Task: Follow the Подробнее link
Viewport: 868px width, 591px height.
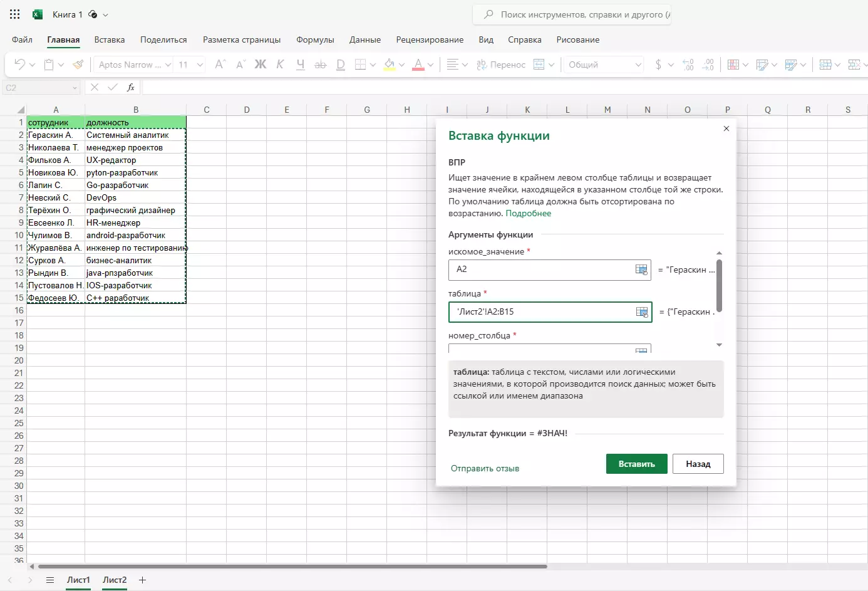Action: point(529,213)
